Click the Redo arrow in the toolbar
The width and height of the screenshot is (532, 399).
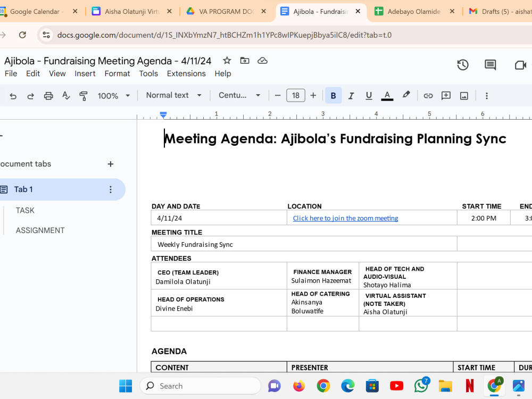click(x=30, y=96)
